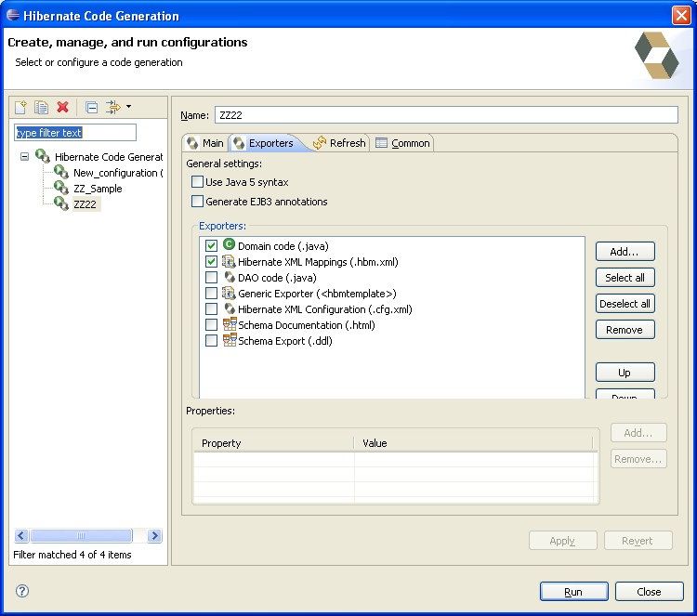Check Hibernate XML Configuration (.cfg.xml) exporter
Image resolution: width=697 pixels, height=616 pixels.
click(x=211, y=308)
